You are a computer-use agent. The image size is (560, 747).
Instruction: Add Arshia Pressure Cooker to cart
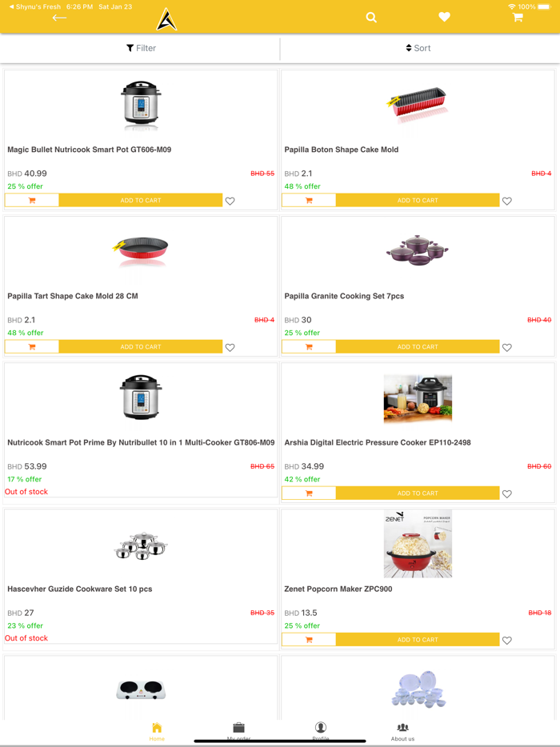[418, 493]
